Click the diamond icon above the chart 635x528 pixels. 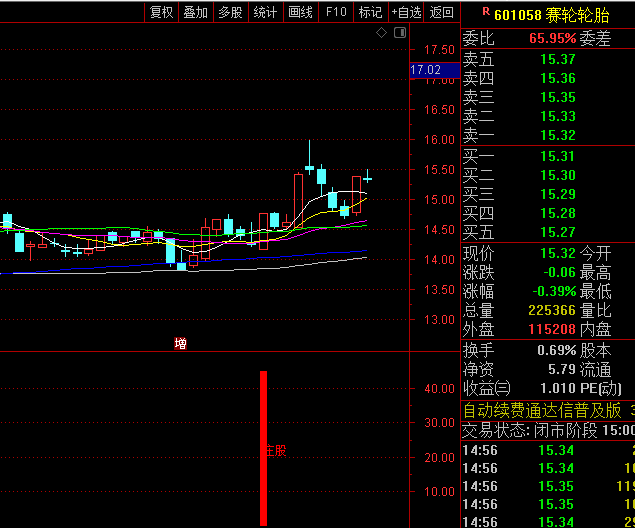click(x=381, y=33)
